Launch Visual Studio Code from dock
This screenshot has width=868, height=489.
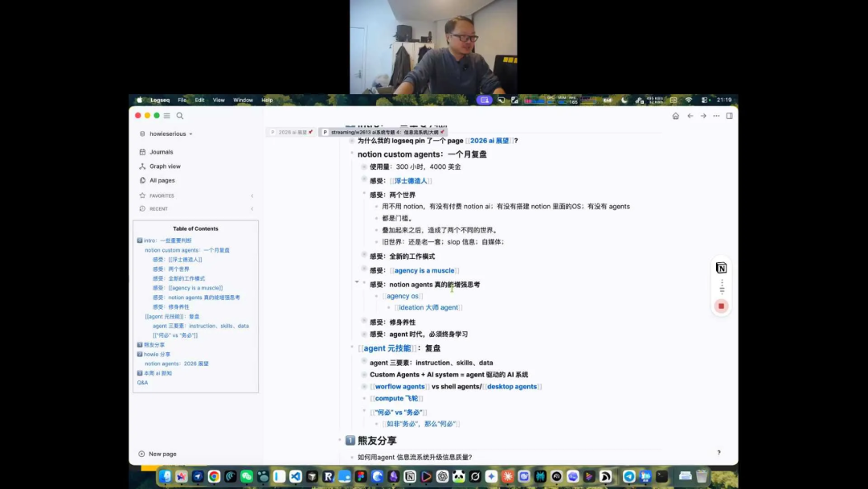pos(296,476)
